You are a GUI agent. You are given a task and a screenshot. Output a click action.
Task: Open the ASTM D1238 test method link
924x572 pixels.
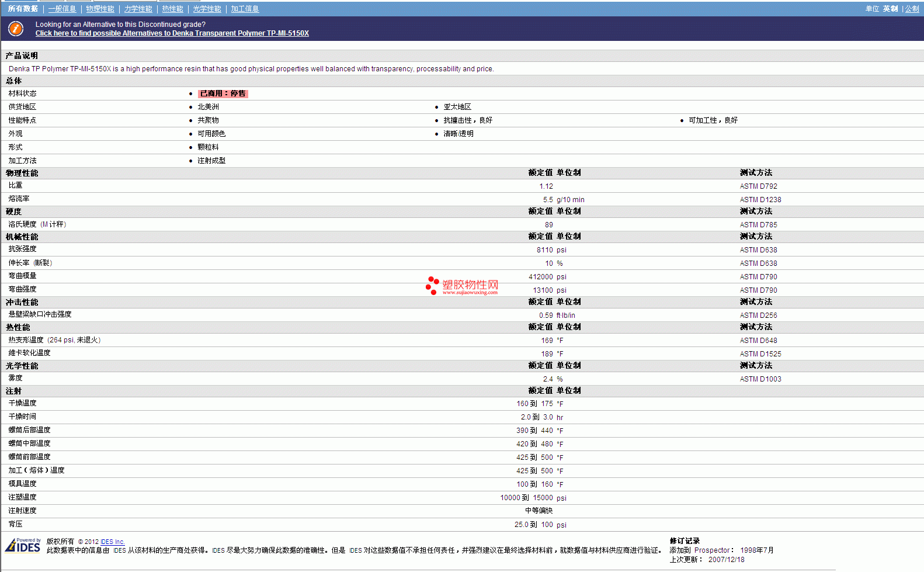pos(760,200)
